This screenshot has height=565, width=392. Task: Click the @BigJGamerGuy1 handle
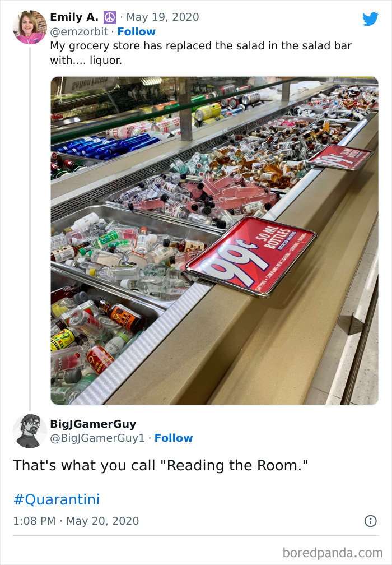click(x=97, y=438)
